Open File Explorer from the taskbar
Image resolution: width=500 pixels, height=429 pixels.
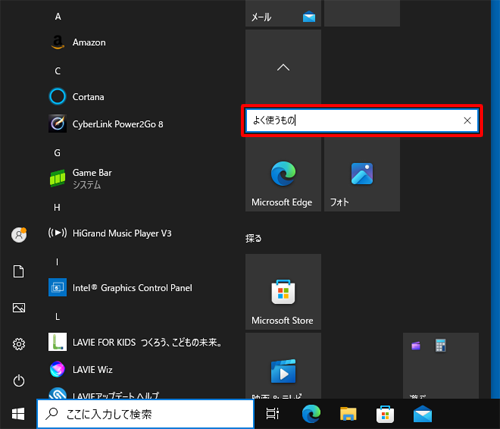348,414
